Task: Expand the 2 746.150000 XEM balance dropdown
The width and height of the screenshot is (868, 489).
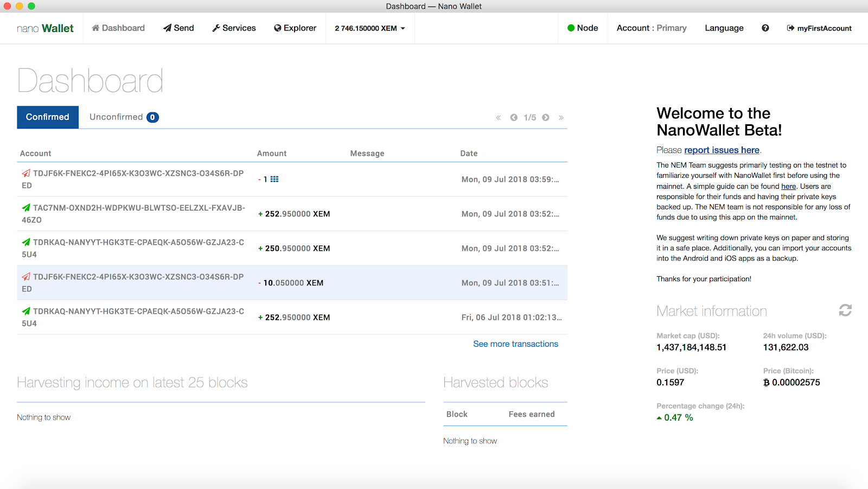Action: [370, 28]
